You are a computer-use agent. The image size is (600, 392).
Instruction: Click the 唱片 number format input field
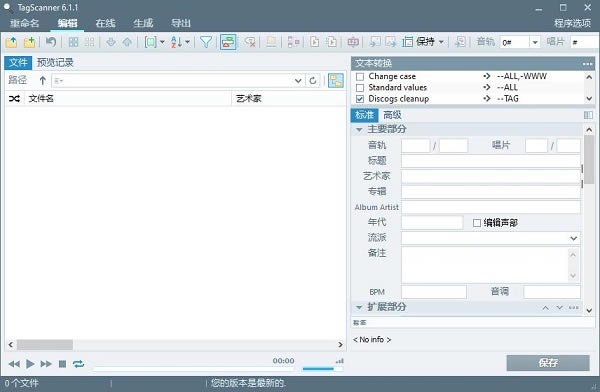pos(584,42)
